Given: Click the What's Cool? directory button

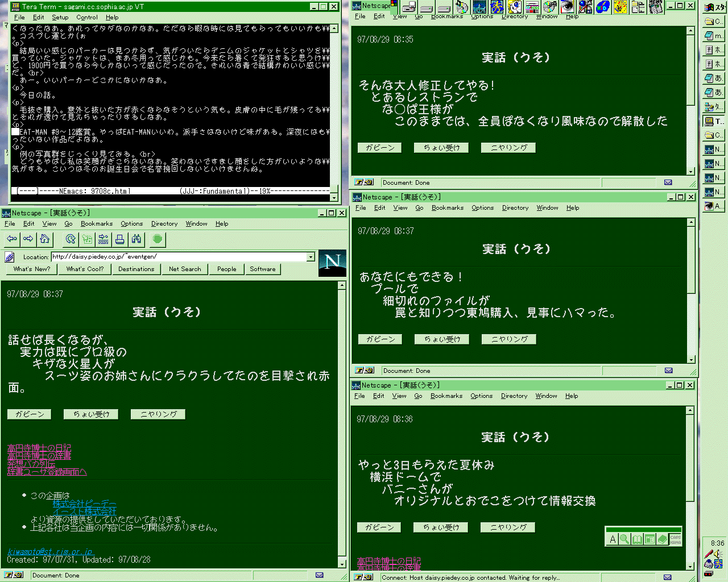Looking at the screenshot, I should coord(85,269).
